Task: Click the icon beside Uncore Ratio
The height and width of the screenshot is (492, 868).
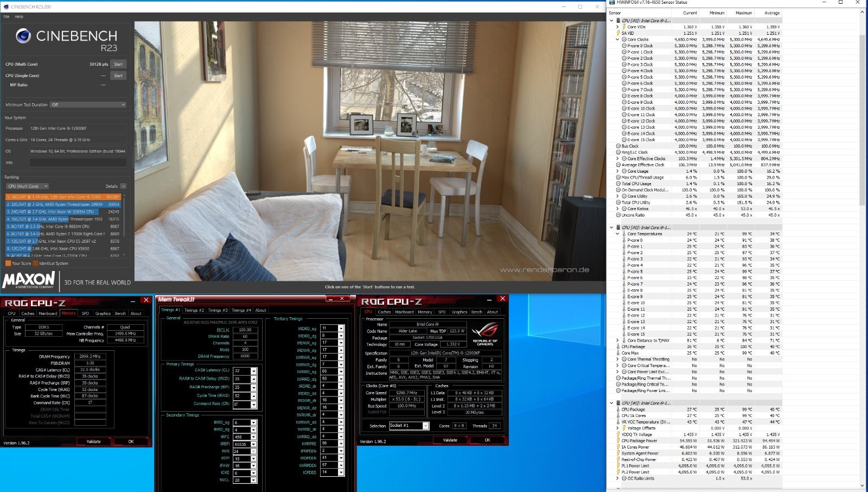Action: 618,215
